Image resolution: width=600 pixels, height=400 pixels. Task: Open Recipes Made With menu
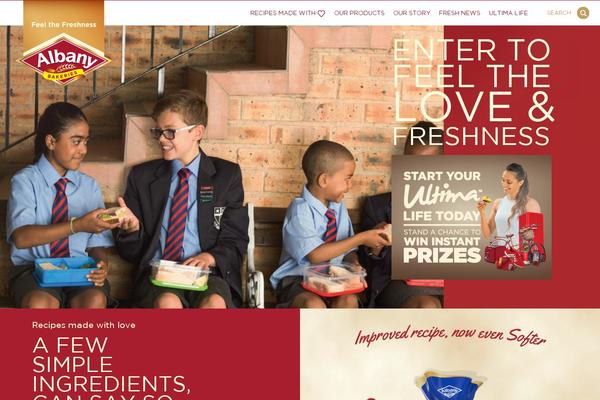click(287, 13)
